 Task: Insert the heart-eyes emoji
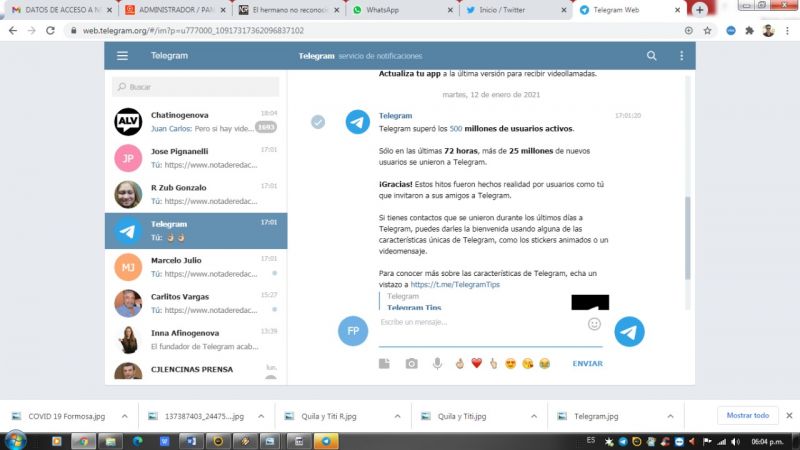(510, 363)
